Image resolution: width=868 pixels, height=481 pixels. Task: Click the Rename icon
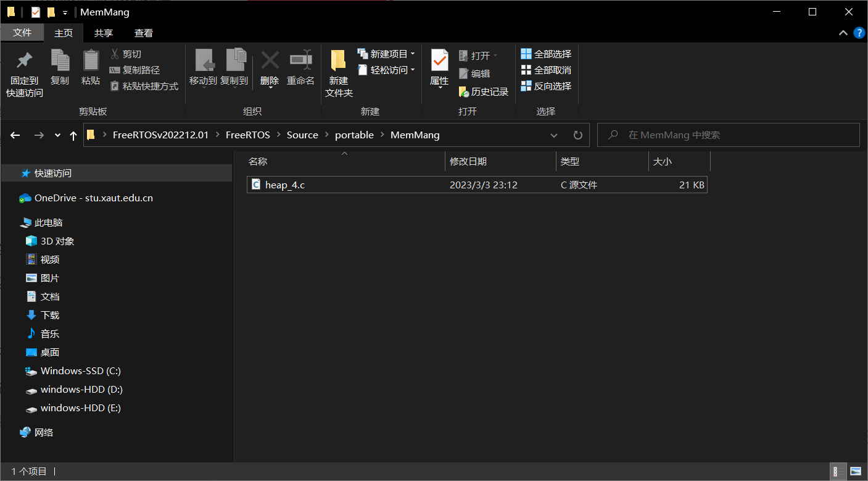(x=300, y=61)
